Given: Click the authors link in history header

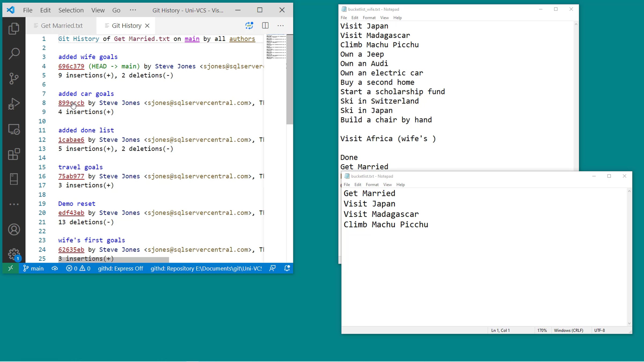Looking at the screenshot, I should pyautogui.click(x=242, y=39).
